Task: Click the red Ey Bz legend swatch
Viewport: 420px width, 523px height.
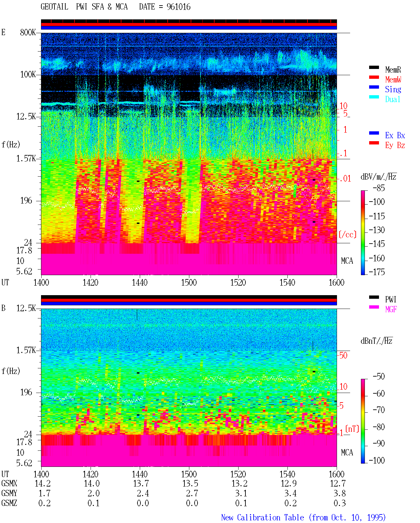Action: tap(374, 143)
